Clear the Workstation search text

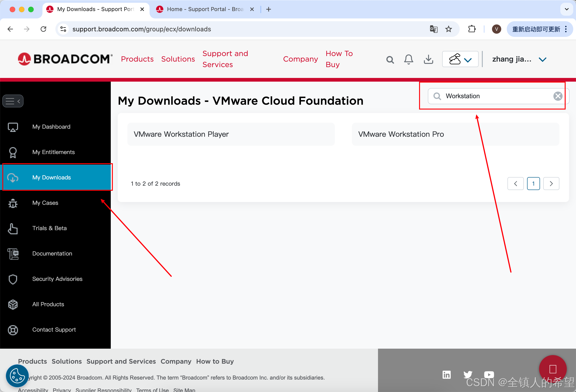pos(558,96)
